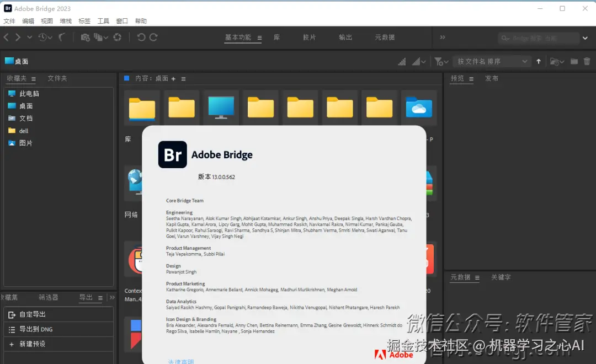Open the 按文件名排序 sort dropdown
This screenshot has height=364, width=596.
click(492, 61)
